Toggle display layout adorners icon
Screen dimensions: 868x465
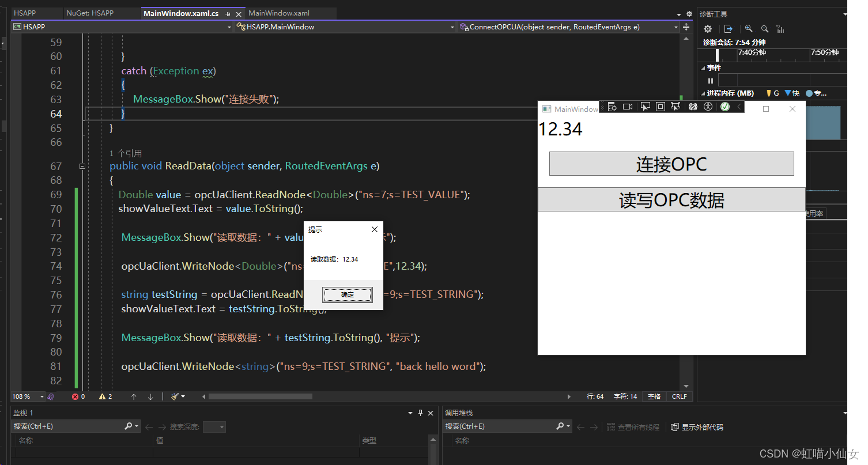click(661, 107)
